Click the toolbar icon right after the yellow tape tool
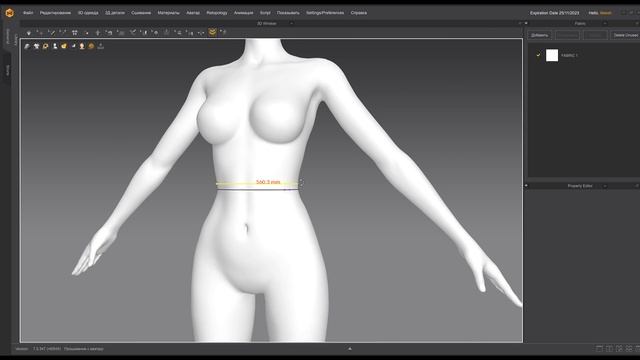 coord(223,32)
